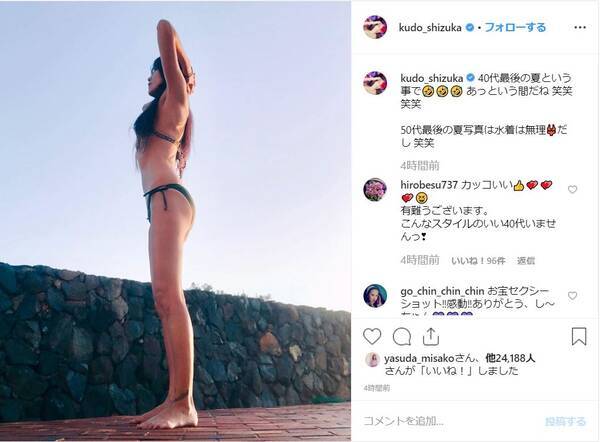Screen dimensions: 600x442
Task: Open the three-dot more options menu
Action: point(580,27)
